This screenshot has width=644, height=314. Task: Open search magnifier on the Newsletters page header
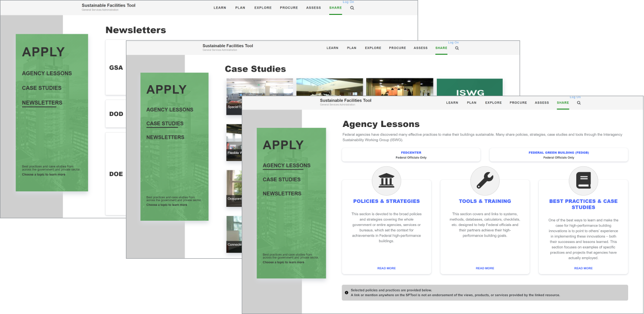[352, 8]
